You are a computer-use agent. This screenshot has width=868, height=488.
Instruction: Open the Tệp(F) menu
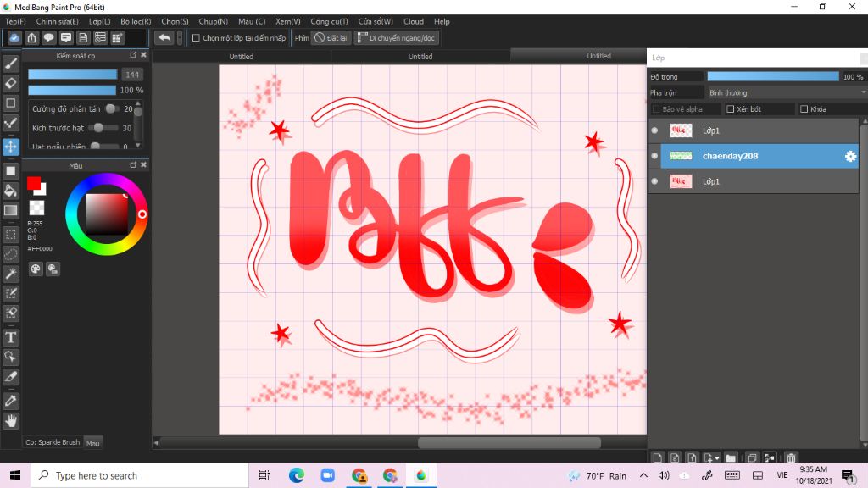click(15, 21)
